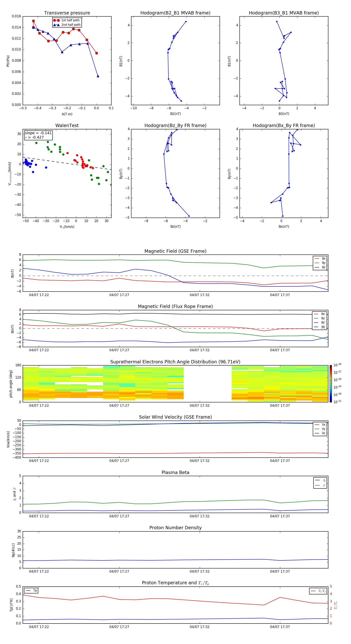The height and width of the screenshot is (644, 351).
Task: Click the 'Transverse pressure' plot title
Action: pyautogui.click(x=67, y=13)
